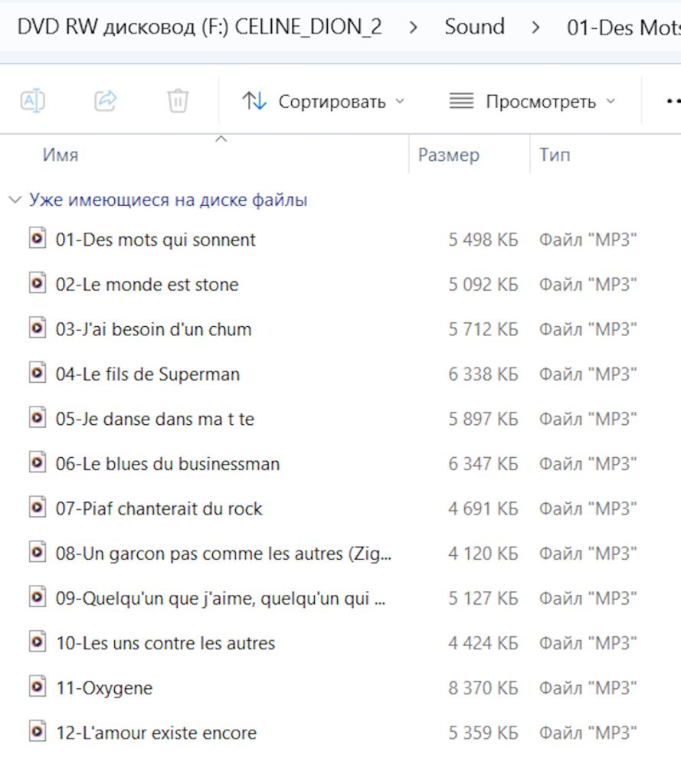Select file name 12-L'amour existe encore

(156, 733)
